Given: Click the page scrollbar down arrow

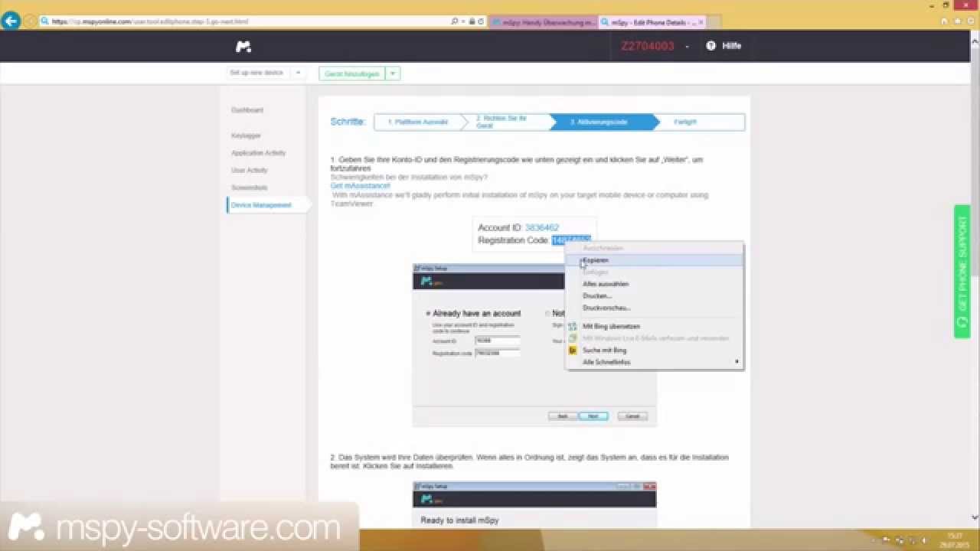Looking at the screenshot, I should (975, 518).
